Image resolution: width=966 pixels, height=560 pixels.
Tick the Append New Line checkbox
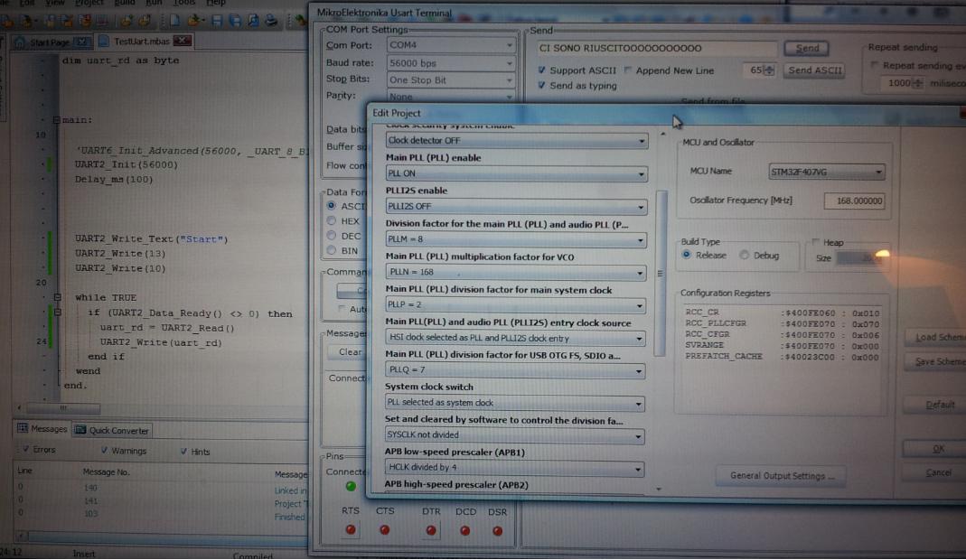(628, 70)
